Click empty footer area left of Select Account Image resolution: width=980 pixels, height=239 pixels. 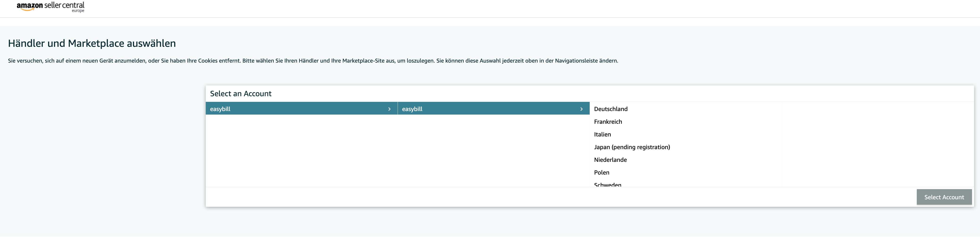click(x=533, y=197)
